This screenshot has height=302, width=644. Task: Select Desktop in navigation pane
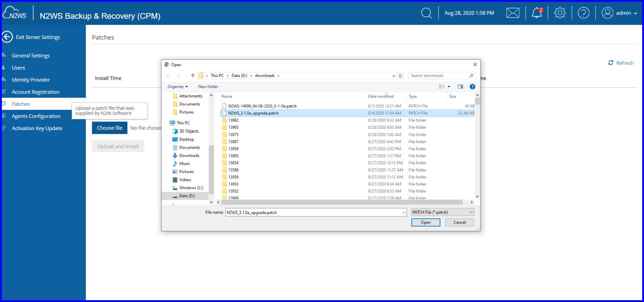coord(186,139)
